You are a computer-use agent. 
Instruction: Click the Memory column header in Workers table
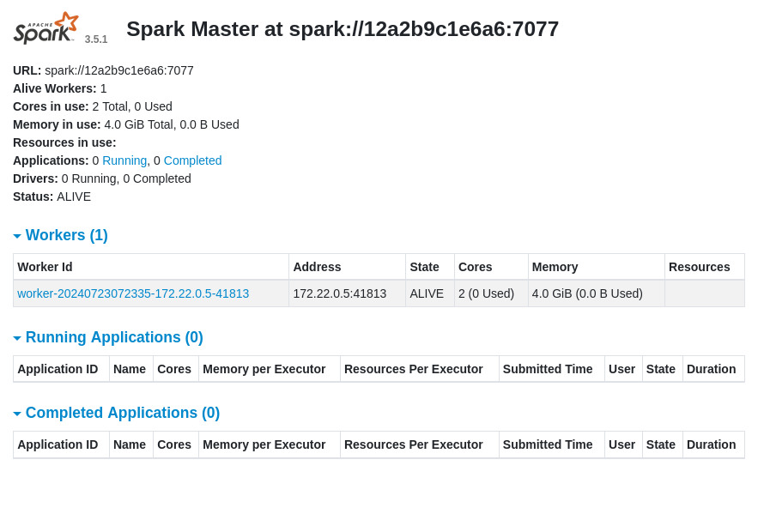click(x=555, y=267)
